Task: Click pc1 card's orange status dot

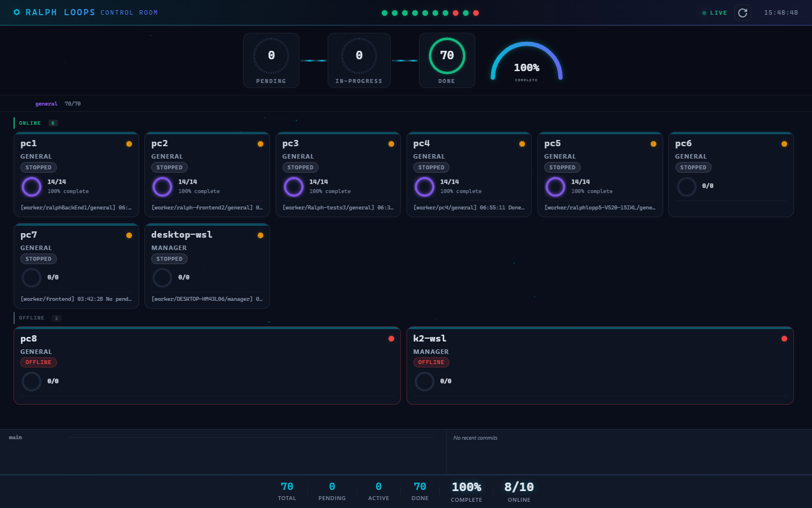Action: 129,144
